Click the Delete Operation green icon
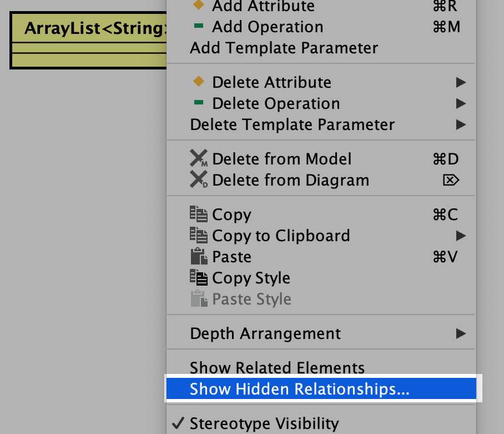This screenshot has width=504, height=434. point(198,103)
